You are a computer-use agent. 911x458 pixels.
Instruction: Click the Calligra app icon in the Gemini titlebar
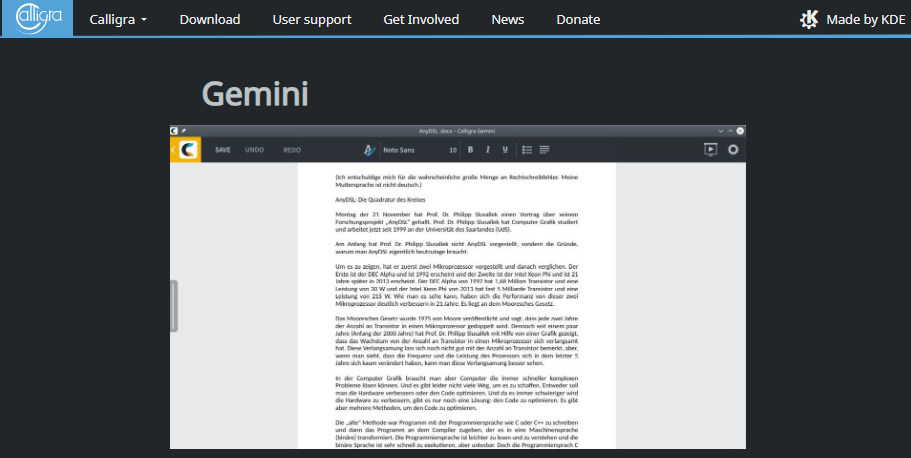tap(174, 131)
